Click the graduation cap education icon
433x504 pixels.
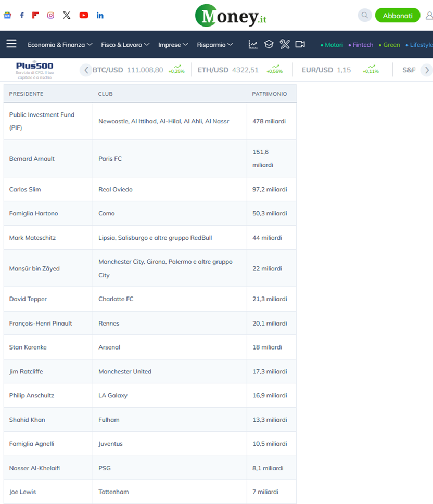269,44
